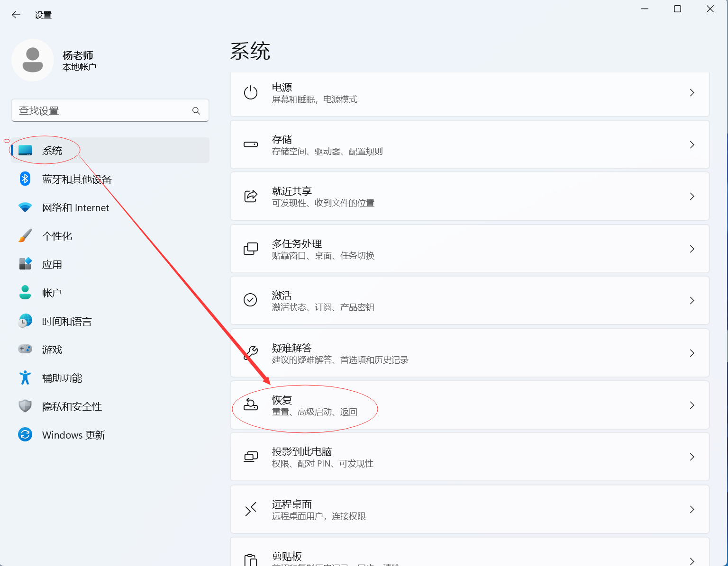This screenshot has width=728, height=566.
Task: Click the overlapping windows icon for 多任务处理
Action: 251,249
